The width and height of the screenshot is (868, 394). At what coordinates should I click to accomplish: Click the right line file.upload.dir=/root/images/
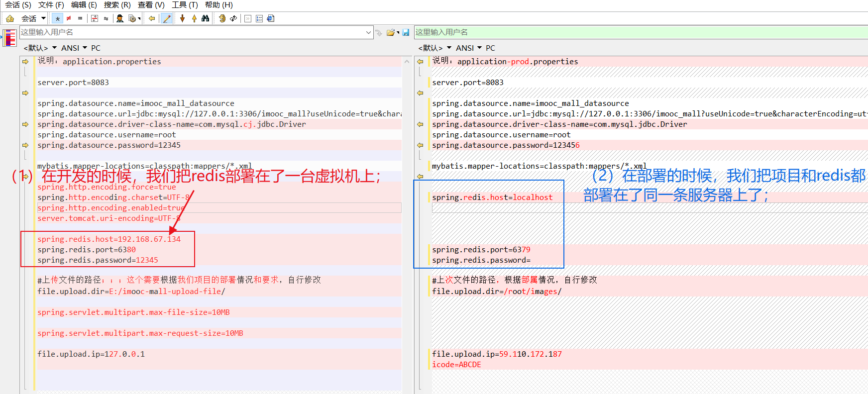497,292
